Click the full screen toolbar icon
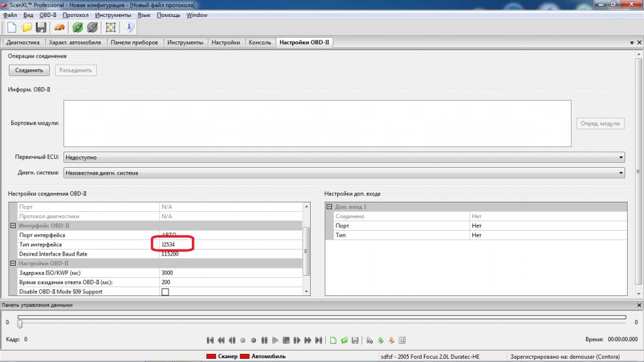644x362 pixels. coord(111,27)
